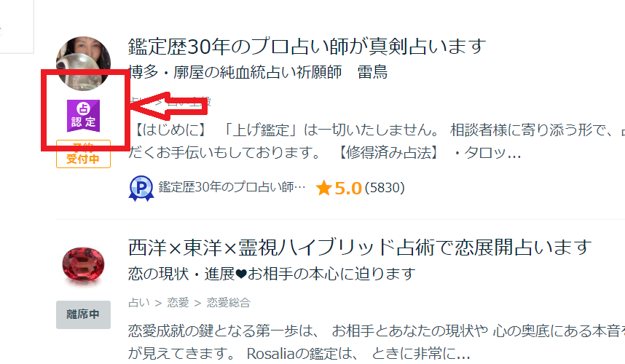This screenshot has width=625, height=364.
Task: Click the grey 離席中 away status badge
Action: pyautogui.click(x=83, y=314)
